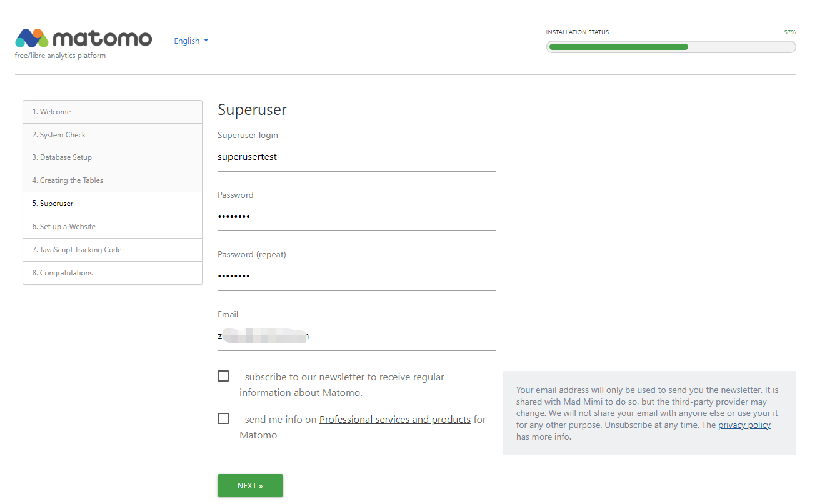Select the Database Setup step

tap(113, 157)
